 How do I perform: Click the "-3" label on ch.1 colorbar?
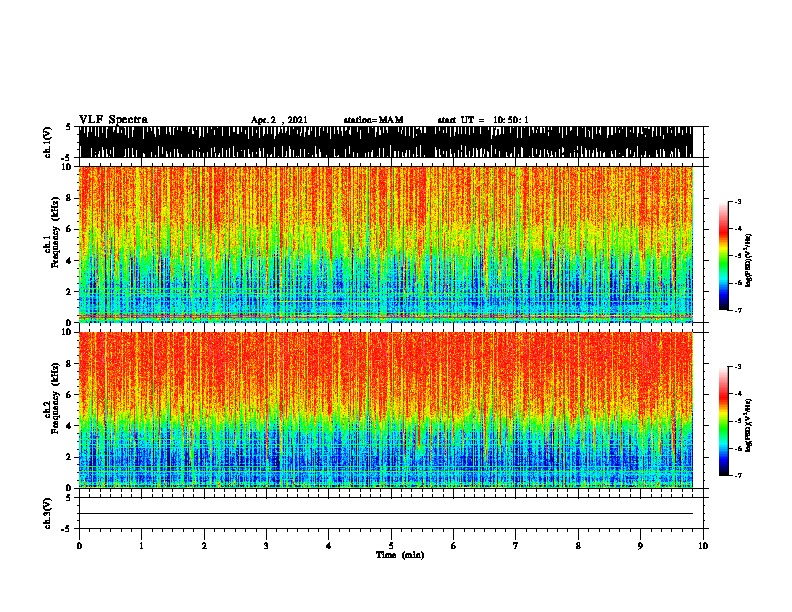738,202
